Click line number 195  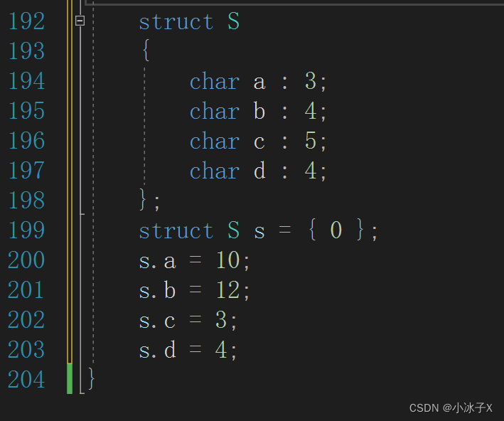coord(26,111)
